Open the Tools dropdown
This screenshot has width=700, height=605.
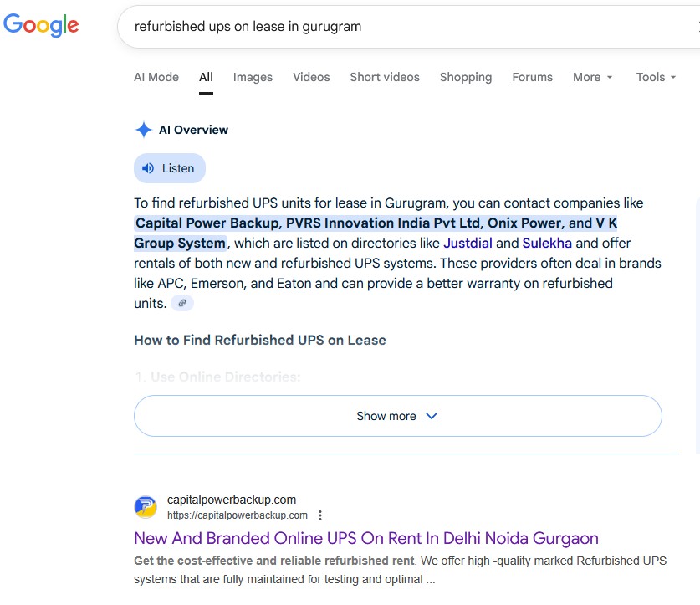click(657, 77)
